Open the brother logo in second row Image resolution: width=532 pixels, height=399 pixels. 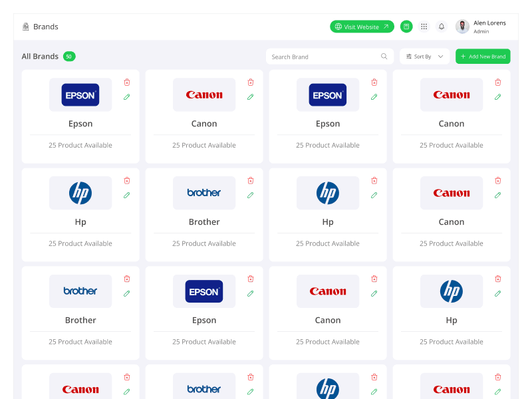point(204,193)
